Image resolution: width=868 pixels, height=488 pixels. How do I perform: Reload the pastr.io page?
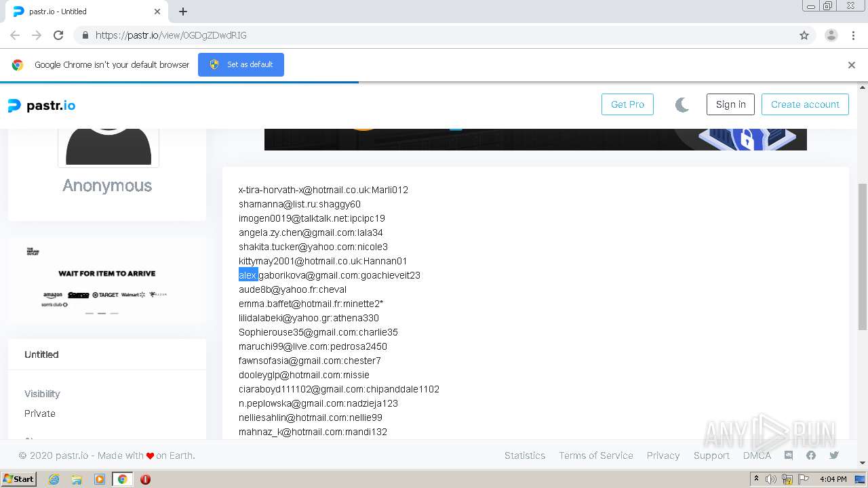click(x=58, y=35)
